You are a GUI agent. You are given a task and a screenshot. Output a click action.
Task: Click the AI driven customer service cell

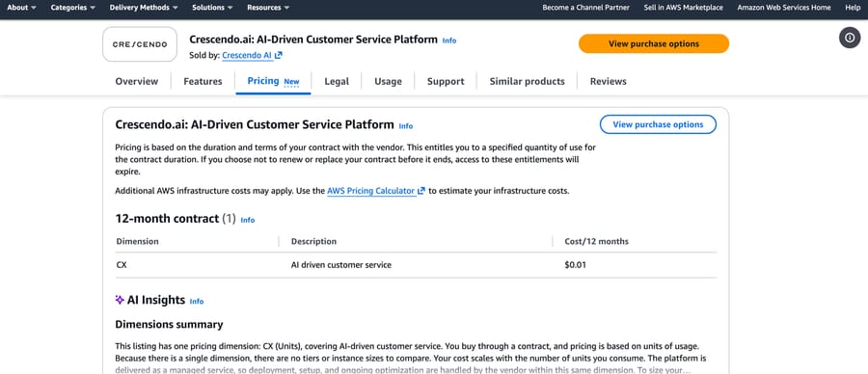pos(341,265)
